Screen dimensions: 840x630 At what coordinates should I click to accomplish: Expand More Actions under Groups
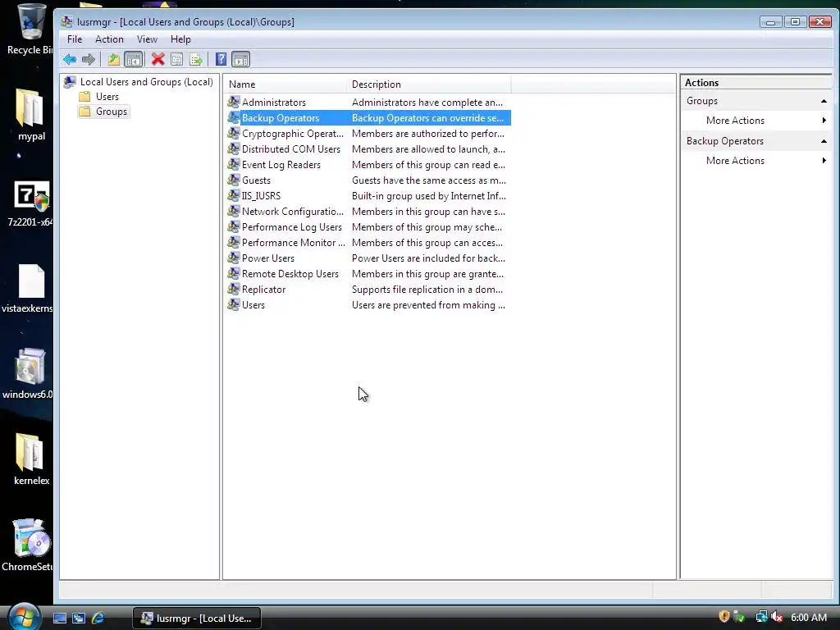756,121
